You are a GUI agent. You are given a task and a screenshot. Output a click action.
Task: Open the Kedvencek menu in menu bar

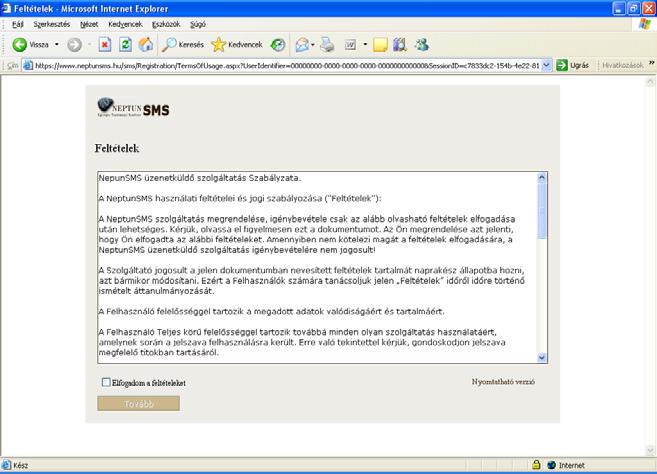125,24
